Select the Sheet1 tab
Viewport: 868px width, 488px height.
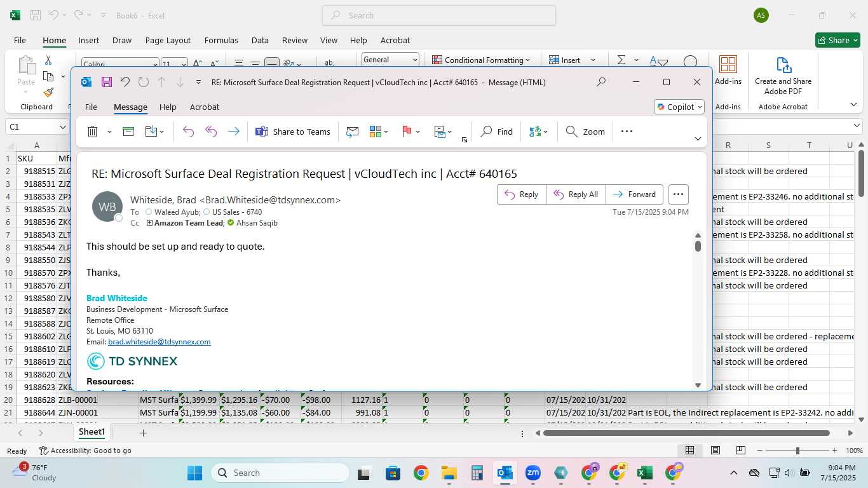[92, 432]
